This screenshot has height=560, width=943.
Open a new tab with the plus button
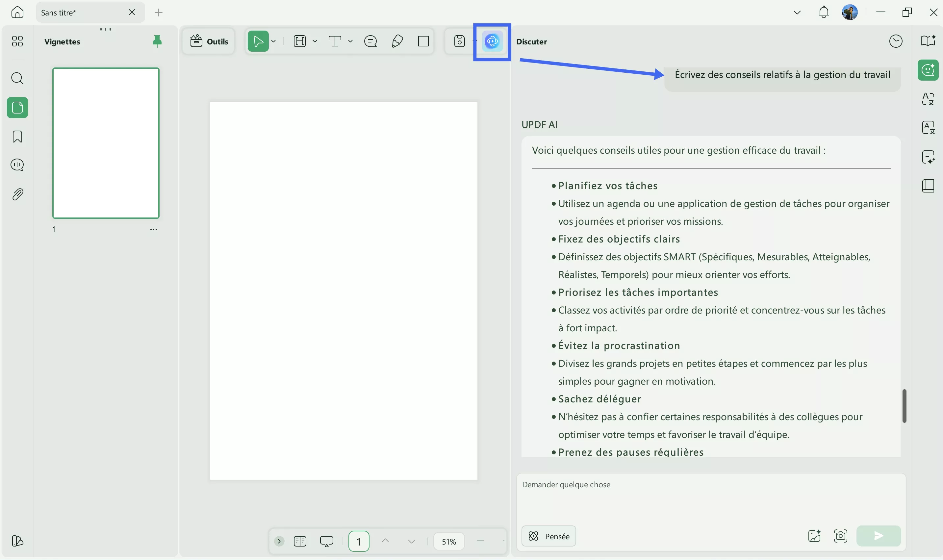[x=158, y=12]
